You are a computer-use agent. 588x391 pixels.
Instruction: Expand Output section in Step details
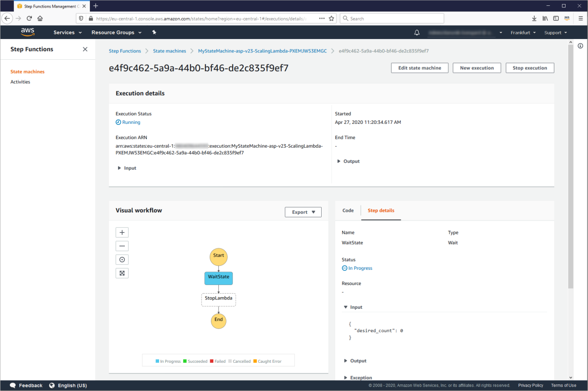tap(355, 361)
